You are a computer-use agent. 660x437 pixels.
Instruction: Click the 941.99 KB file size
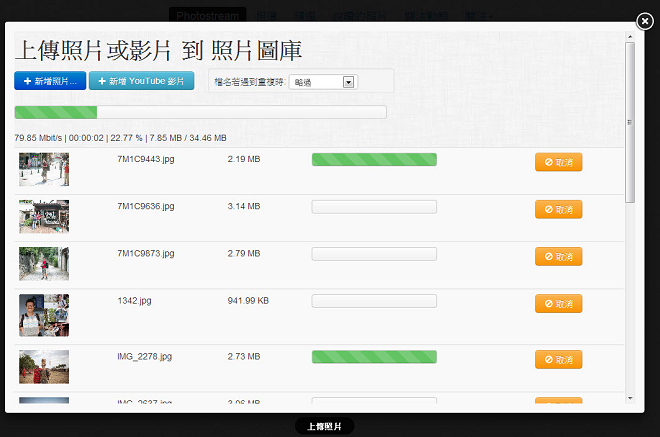(x=248, y=301)
